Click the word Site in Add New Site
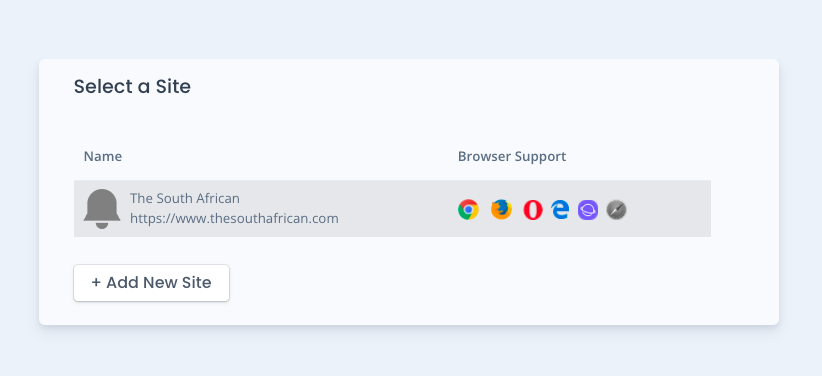 tap(197, 283)
